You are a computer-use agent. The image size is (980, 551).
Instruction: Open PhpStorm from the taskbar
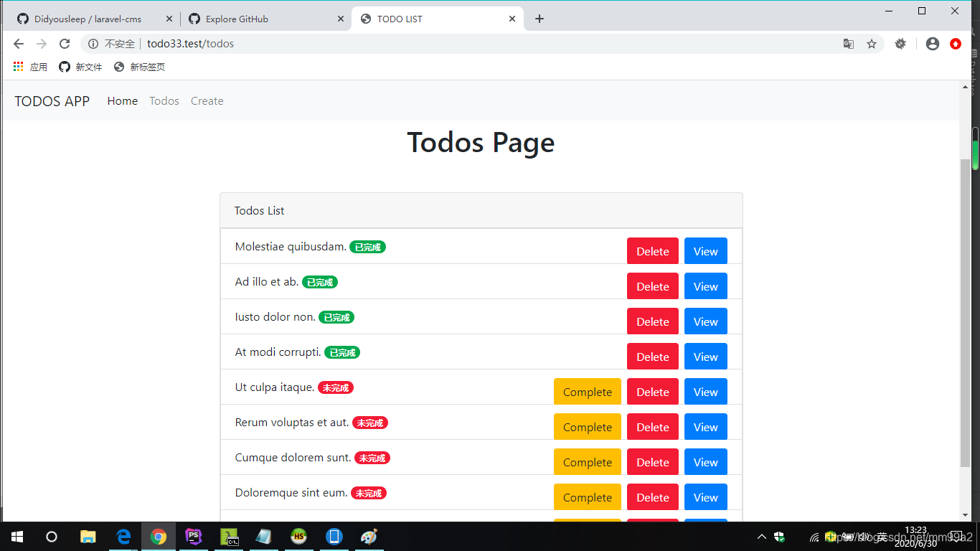[194, 537]
